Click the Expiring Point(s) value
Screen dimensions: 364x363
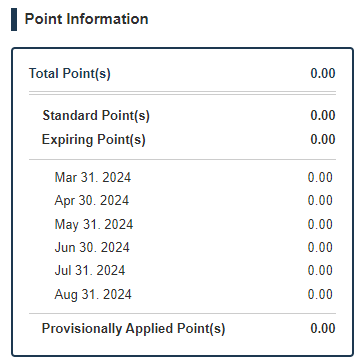click(x=323, y=139)
